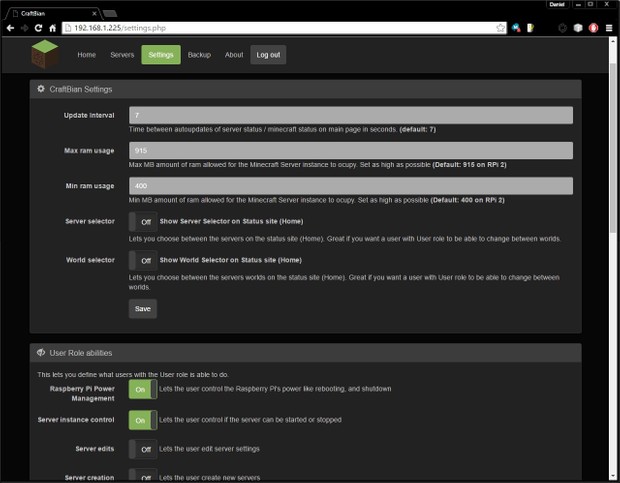Click the 'User Role abilities' panel heading
The image size is (620, 483).
point(81,353)
